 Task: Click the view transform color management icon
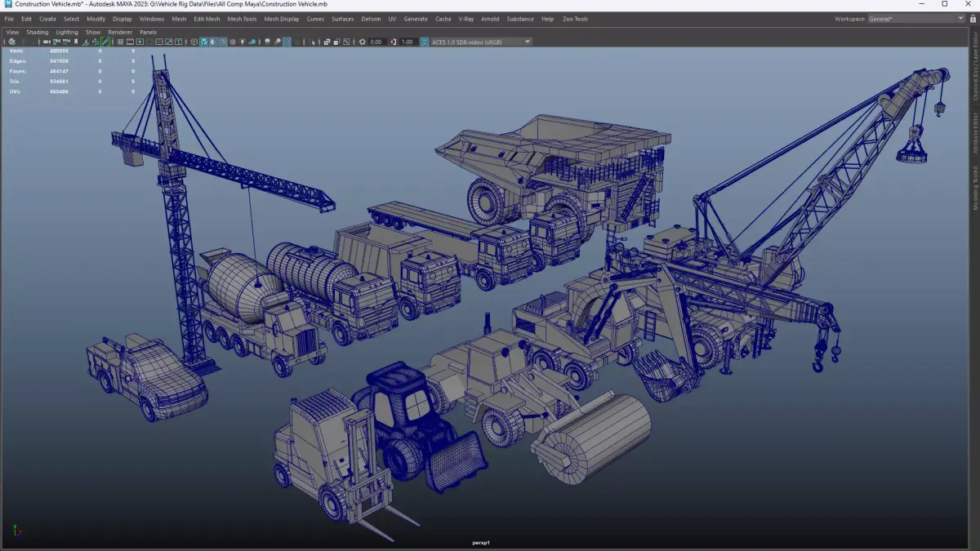point(425,42)
